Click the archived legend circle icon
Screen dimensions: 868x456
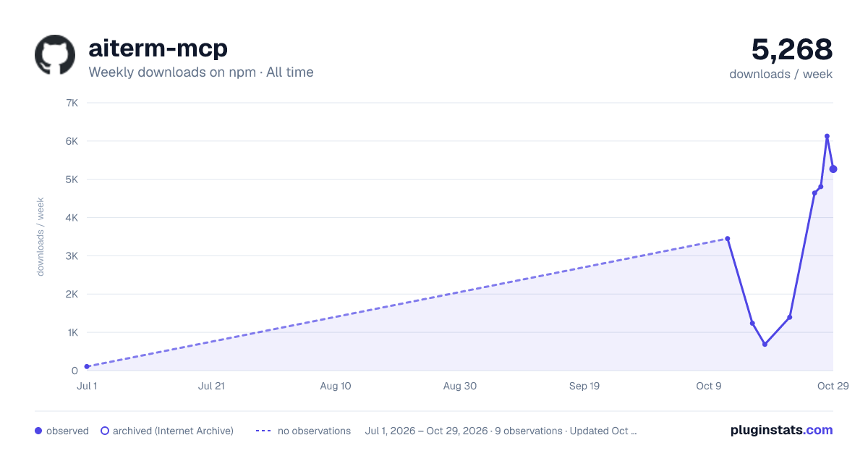(105, 431)
